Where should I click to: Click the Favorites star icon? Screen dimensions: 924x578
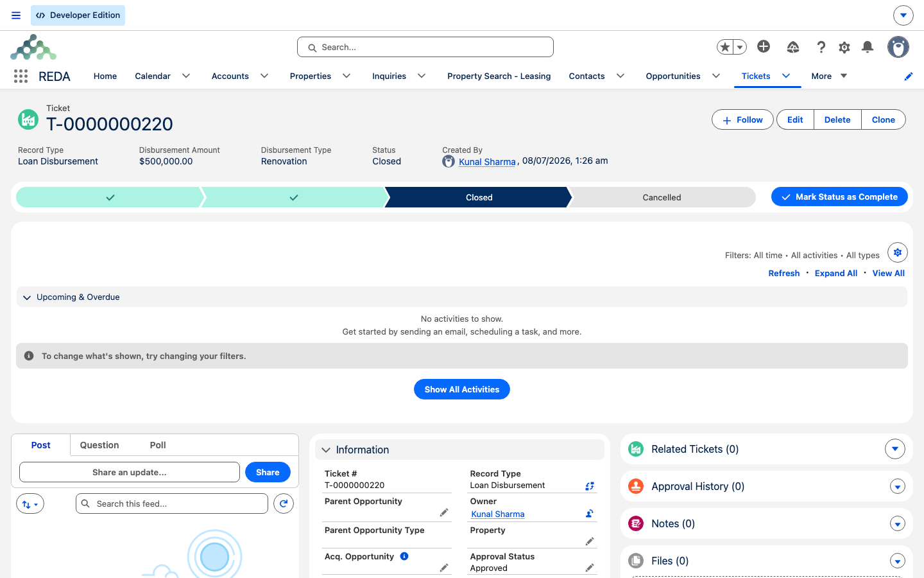point(725,47)
